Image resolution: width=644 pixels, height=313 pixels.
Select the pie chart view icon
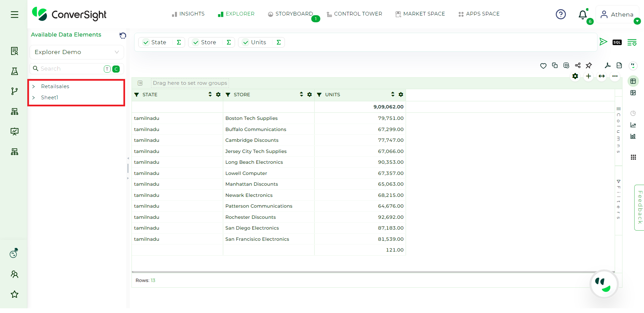(633, 113)
